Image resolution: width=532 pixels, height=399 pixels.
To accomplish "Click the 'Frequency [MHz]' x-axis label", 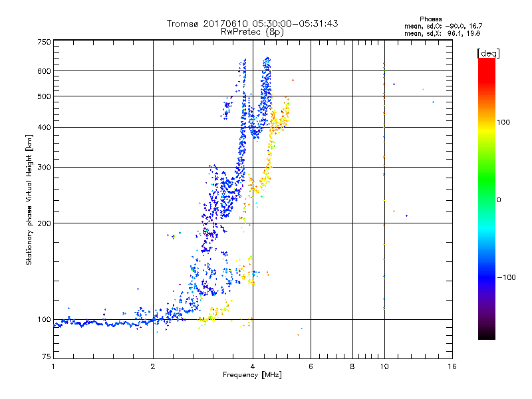I will pyautogui.click(x=252, y=376).
